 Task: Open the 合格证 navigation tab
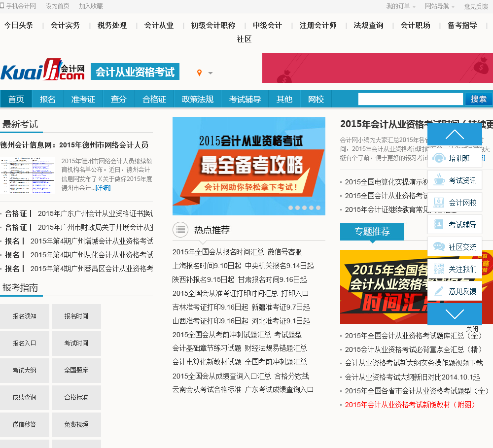click(154, 100)
